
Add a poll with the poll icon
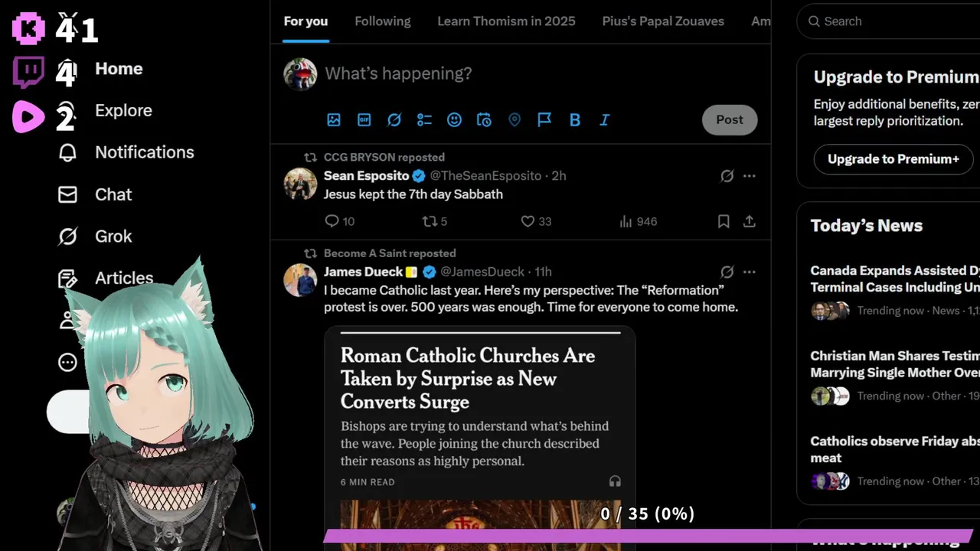point(424,119)
